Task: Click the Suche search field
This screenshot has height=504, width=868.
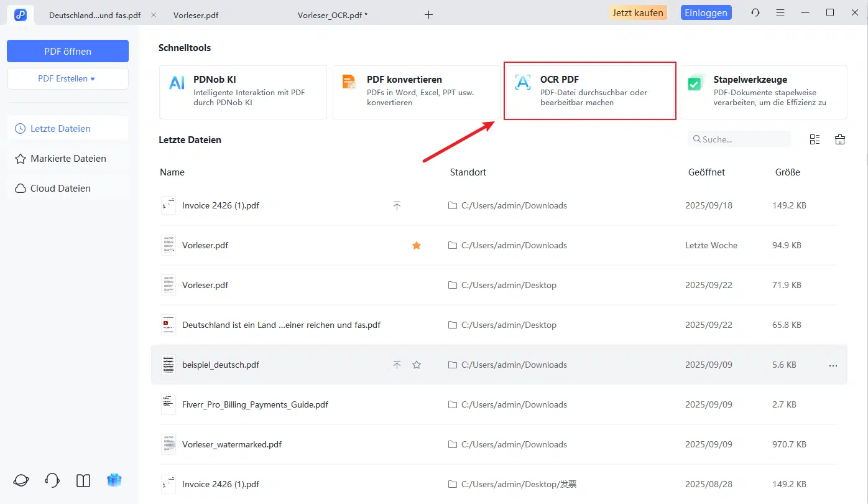Action: 743,139
